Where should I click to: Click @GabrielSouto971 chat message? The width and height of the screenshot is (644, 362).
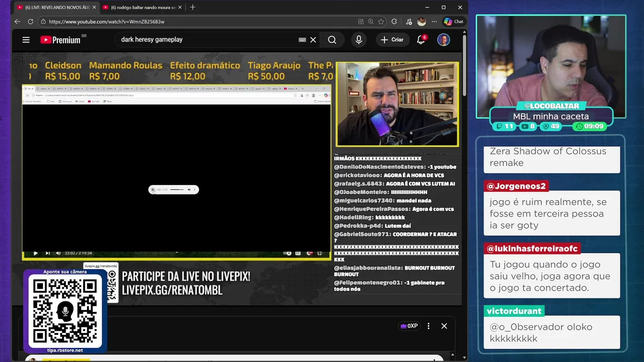click(396, 246)
